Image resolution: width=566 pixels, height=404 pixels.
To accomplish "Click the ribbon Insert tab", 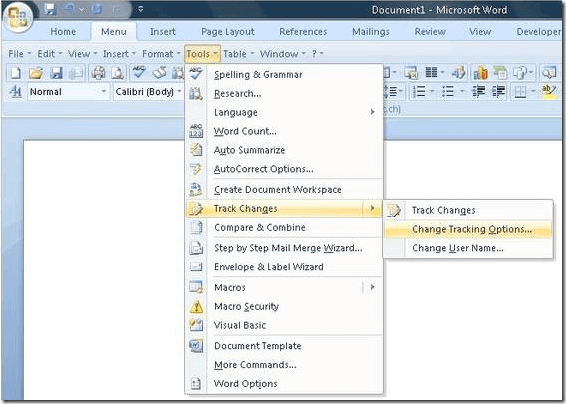I will [163, 32].
